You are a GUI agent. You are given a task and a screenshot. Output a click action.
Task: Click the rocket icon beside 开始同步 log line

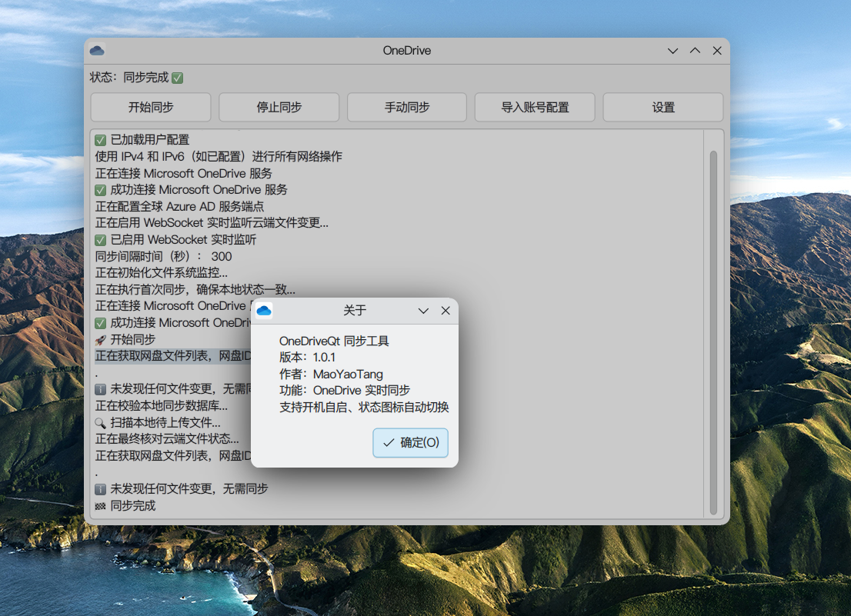click(x=100, y=340)
